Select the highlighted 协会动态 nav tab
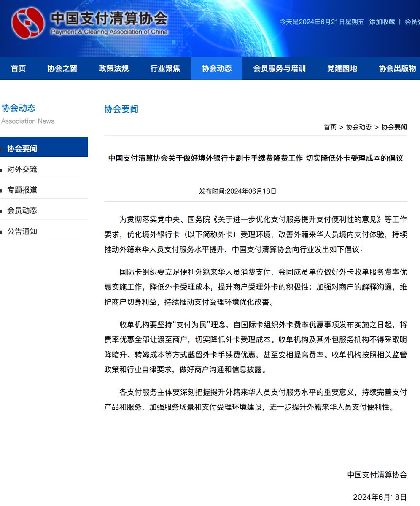Image resolution: width=420 pixels, height=506 pixels. tap(217, 68)
